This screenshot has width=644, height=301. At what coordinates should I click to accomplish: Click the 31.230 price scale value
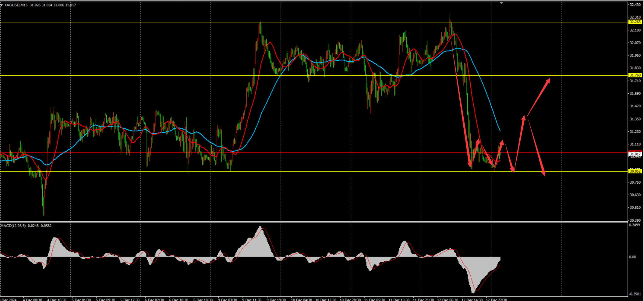(635, 131)
